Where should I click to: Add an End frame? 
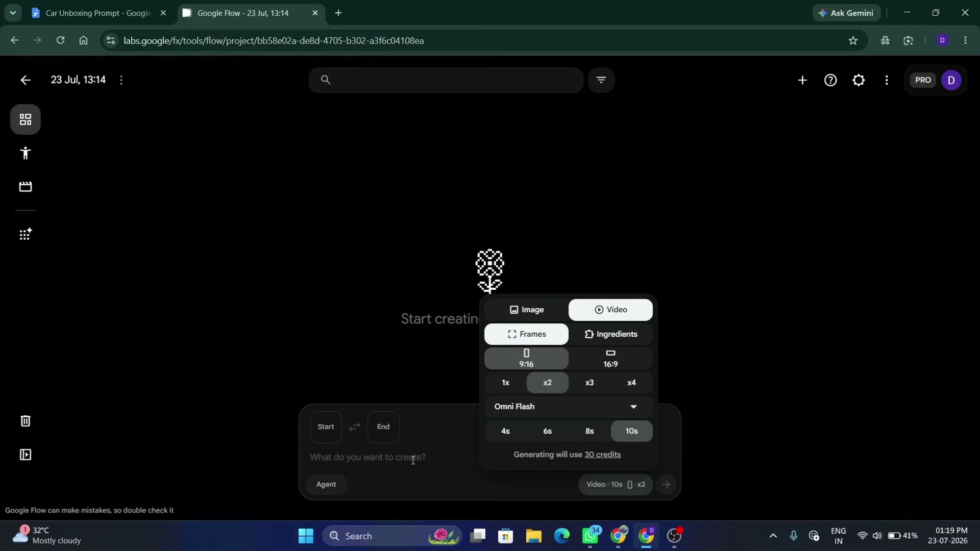(x=383, y=427)
